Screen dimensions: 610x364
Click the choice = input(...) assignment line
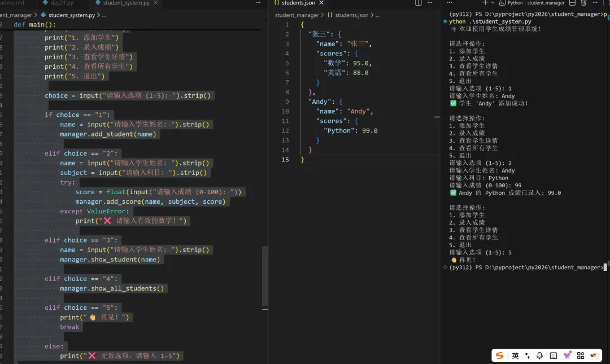[x=127, y=95]
